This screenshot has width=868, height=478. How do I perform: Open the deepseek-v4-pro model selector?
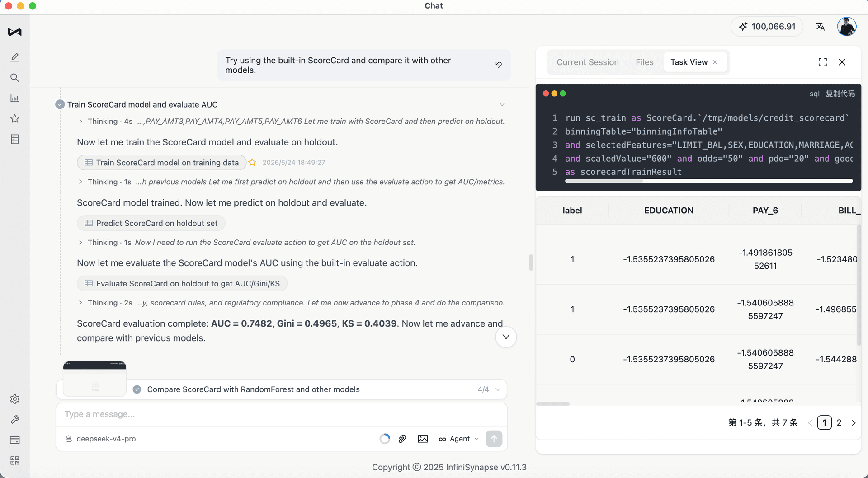pyautogui.click(x=101, y=439)
